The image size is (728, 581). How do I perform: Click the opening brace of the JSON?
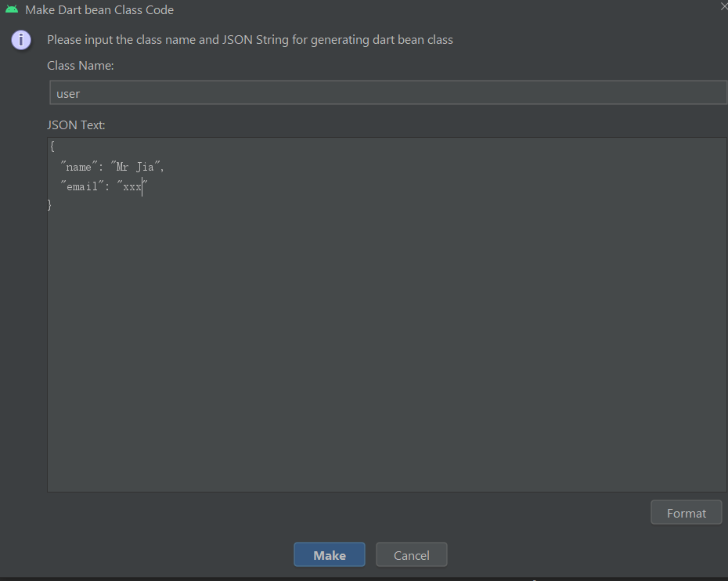[51, 146]
